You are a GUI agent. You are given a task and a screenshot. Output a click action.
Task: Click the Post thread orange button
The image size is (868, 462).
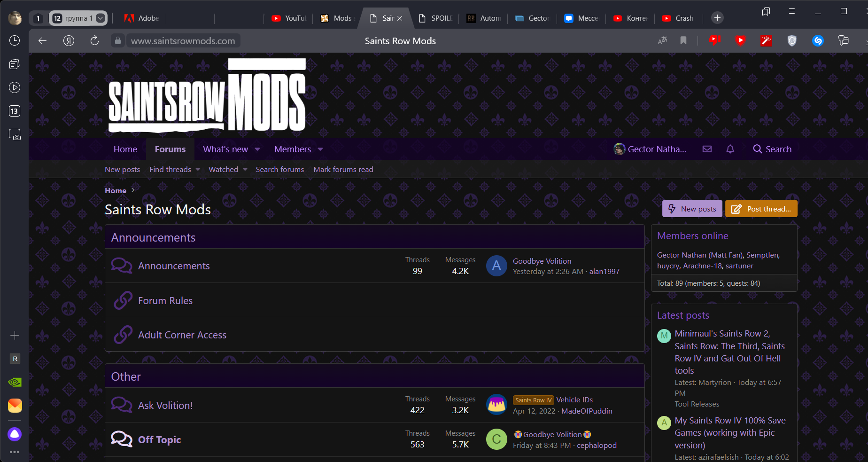761,209
